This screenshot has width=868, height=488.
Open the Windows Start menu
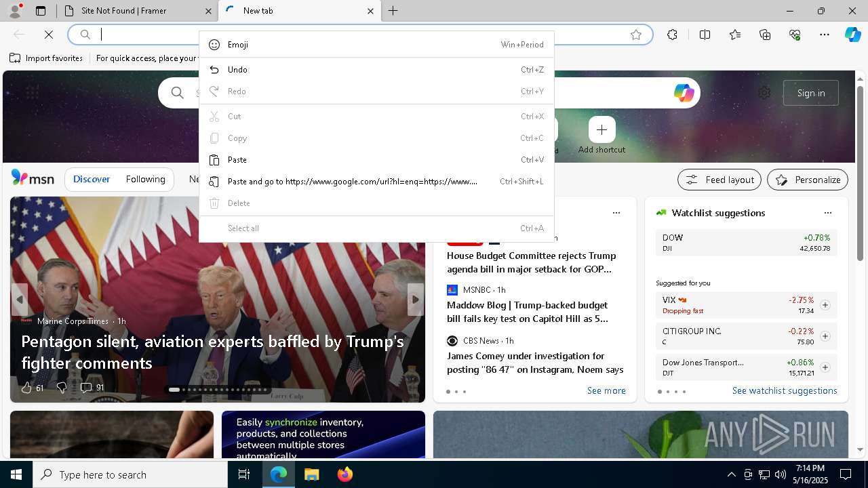tap(16, 474)
